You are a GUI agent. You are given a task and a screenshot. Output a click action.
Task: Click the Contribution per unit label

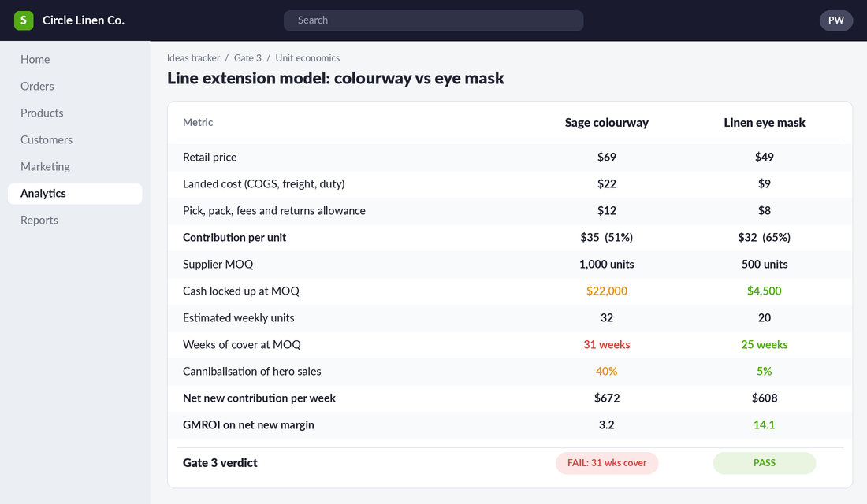point(234,238)
